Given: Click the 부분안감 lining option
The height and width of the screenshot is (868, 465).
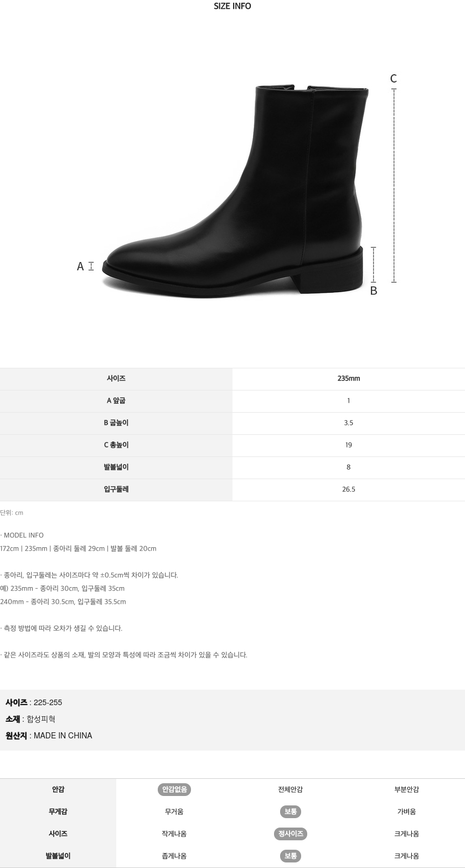Looking at the screenshot, I should click(407, 789).
